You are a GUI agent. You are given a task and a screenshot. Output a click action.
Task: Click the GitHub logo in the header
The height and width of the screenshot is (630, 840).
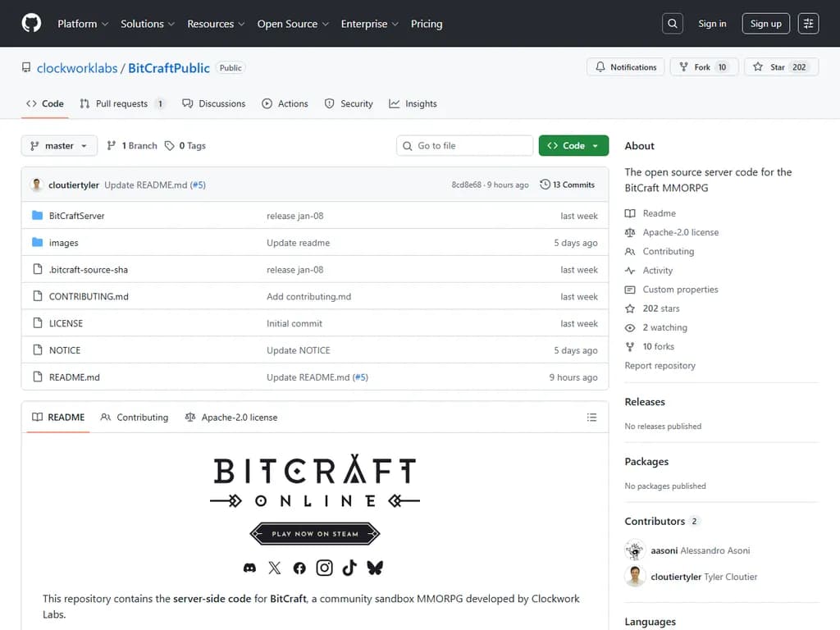tap(31, 23)
